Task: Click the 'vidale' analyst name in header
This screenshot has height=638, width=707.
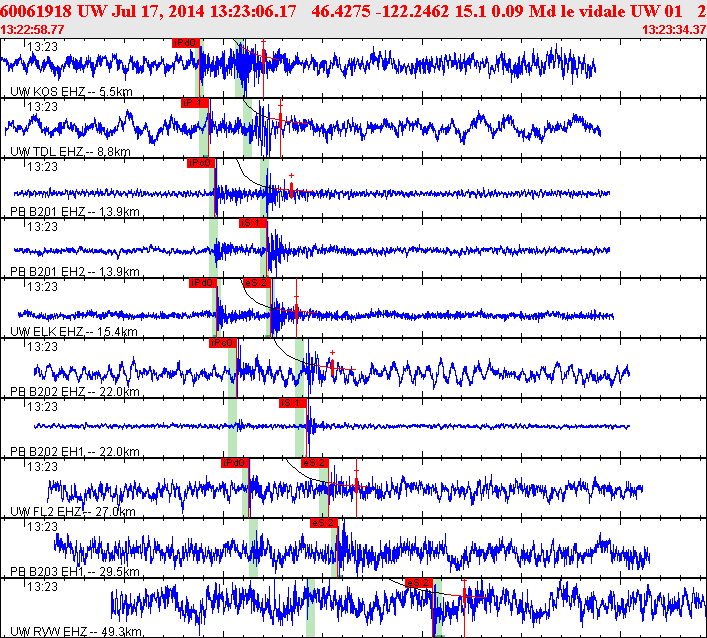Action: coord(604,11)
